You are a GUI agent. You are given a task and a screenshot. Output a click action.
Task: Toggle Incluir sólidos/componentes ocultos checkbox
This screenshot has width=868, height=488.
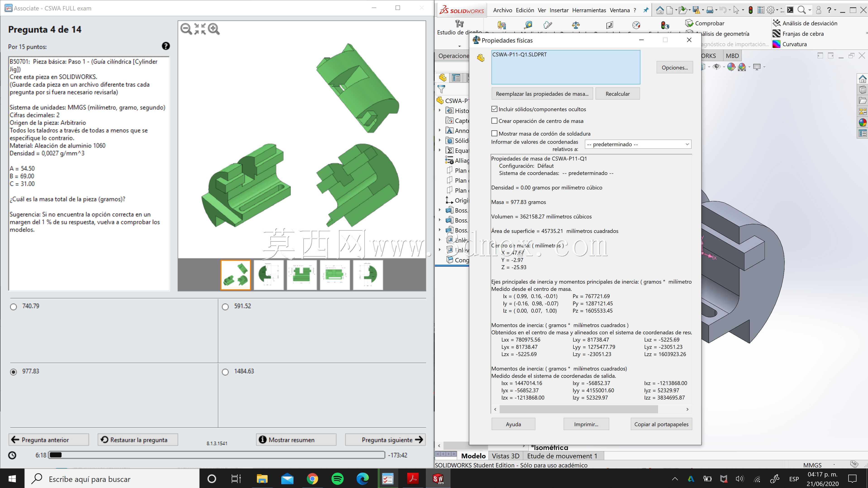click(x=494, y=109)
